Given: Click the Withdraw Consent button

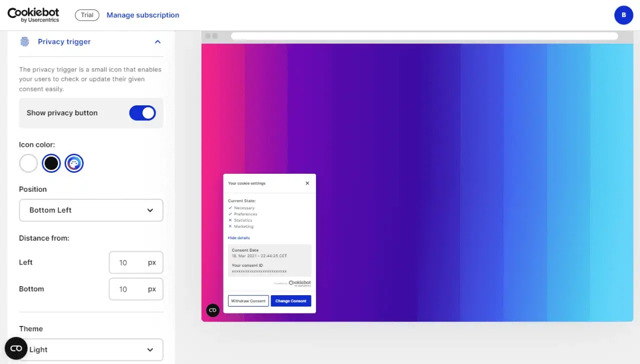Looking at the screenshot, I should click(248, 301).
